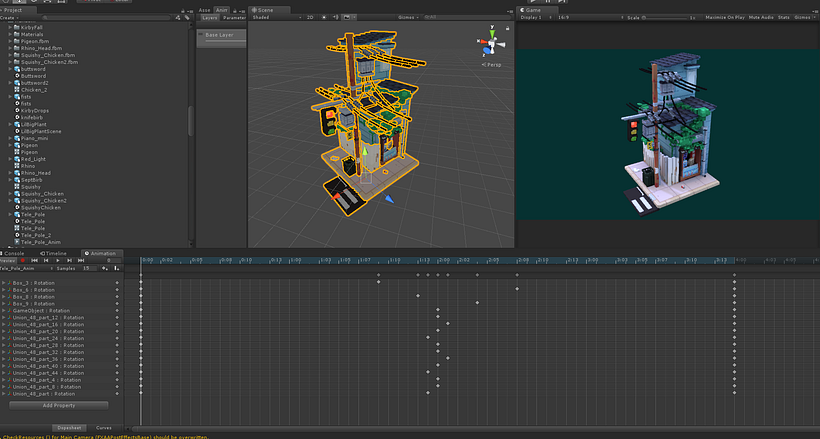Open the 16:9 aspect ratio dropdown
This screenshot has height=439, width=820.
pos(590,17)
